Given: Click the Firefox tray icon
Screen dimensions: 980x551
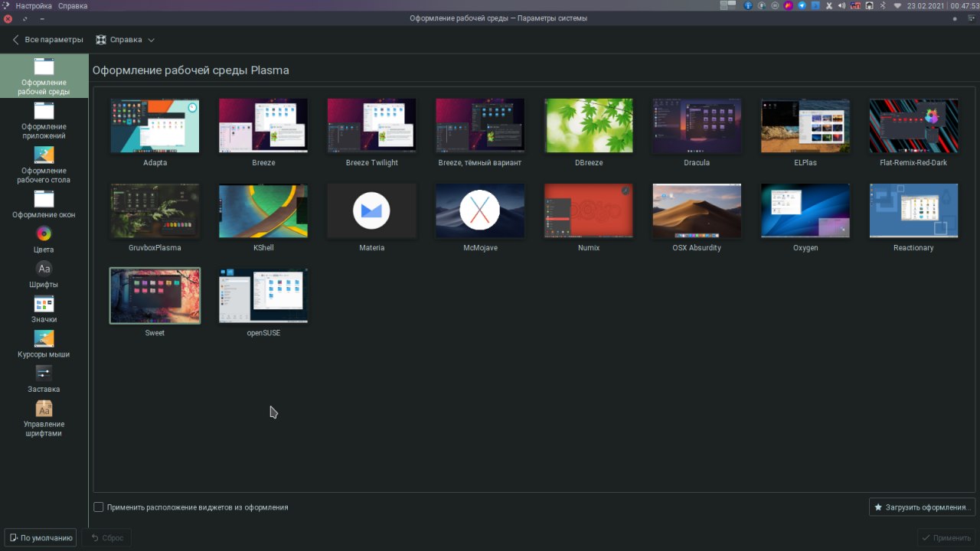Looking at the screenshot, I should tap(789, 5).
